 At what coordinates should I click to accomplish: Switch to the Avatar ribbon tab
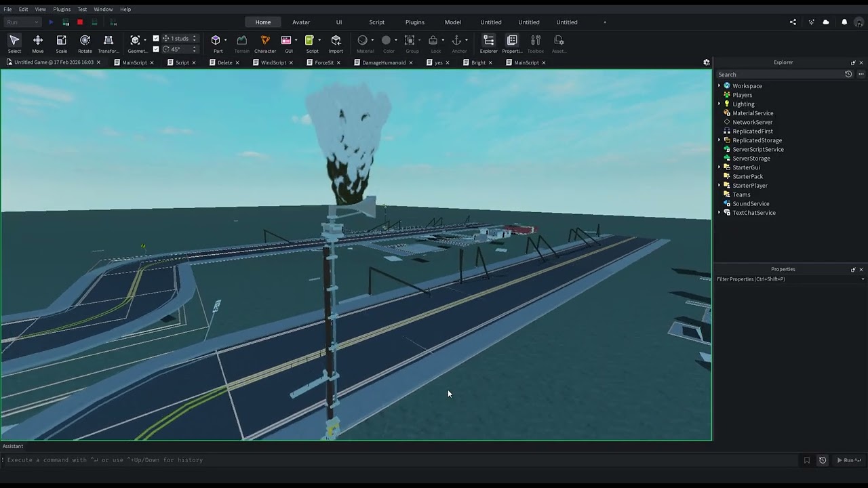pyautogui.click(x=301, y=22)
